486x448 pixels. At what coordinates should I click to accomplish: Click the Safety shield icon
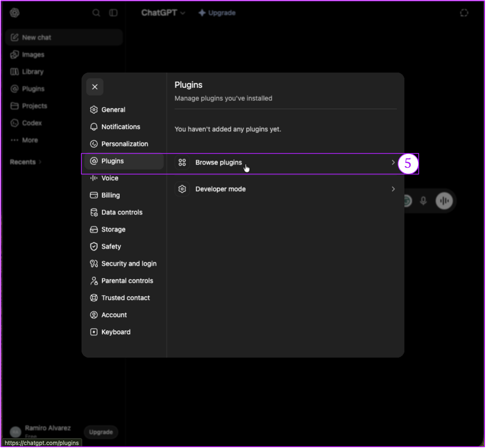coord(94,246)
